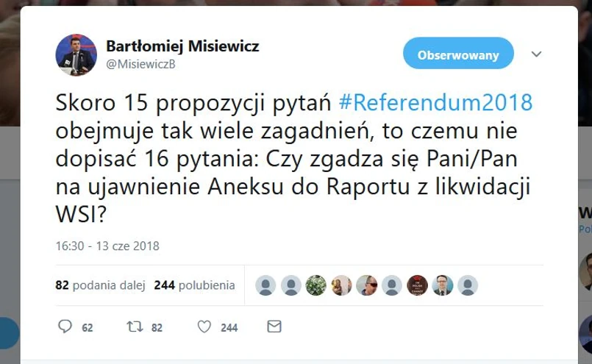The height and width of the screenshot is (364, 592).
Task: Send tweet via the envelope message icon
Action: 274,326
